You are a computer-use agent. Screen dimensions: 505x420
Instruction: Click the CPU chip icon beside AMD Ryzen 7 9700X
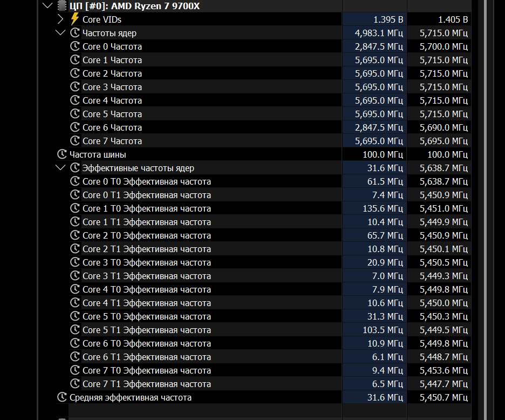(62, 6)
